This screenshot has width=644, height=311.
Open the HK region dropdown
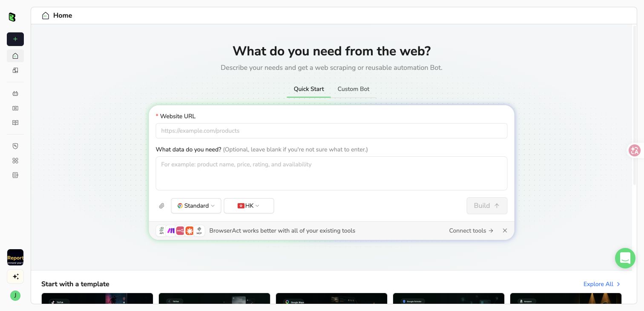(249, 206)
